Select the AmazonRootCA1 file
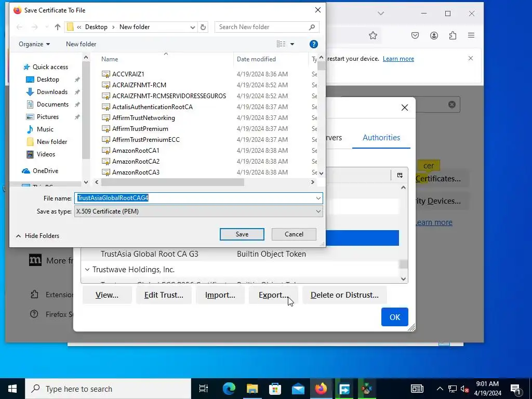Viewport: 532px width, 399px height. [136, 150]
